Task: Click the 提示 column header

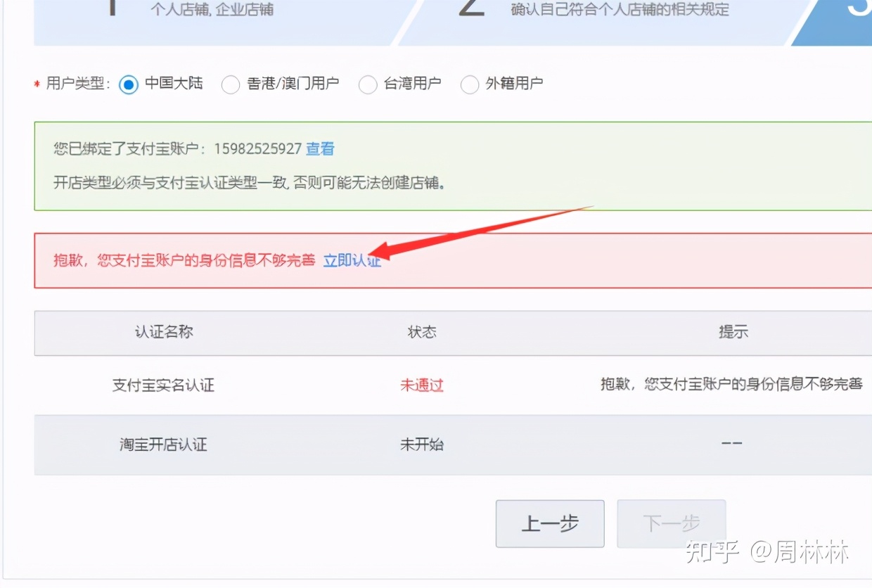Action: coord(733,332)
